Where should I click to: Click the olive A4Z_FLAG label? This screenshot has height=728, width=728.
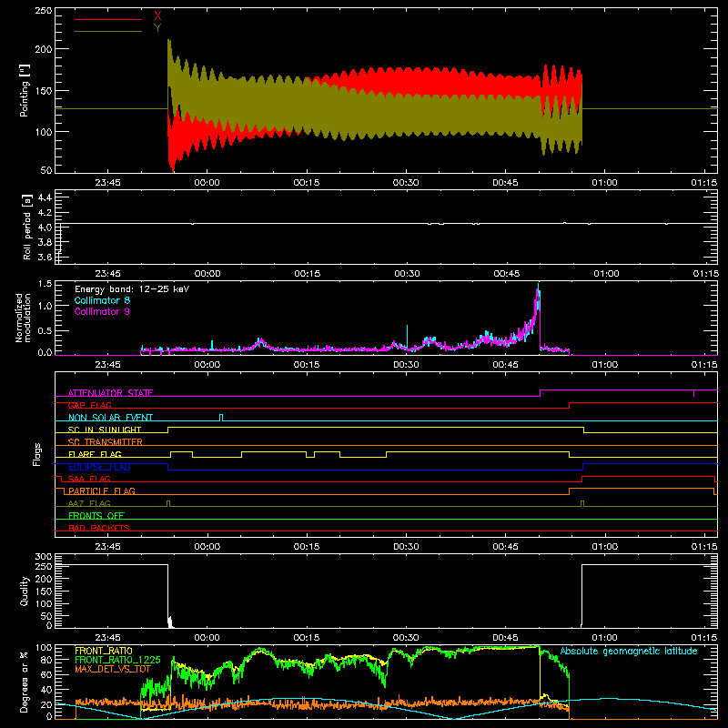click(x=89, y=504)
